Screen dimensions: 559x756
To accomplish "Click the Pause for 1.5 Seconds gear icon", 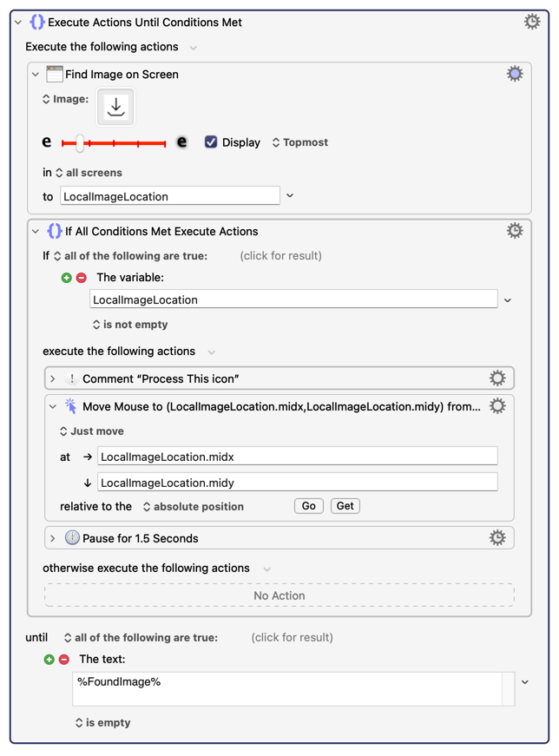I will [497, 537].
